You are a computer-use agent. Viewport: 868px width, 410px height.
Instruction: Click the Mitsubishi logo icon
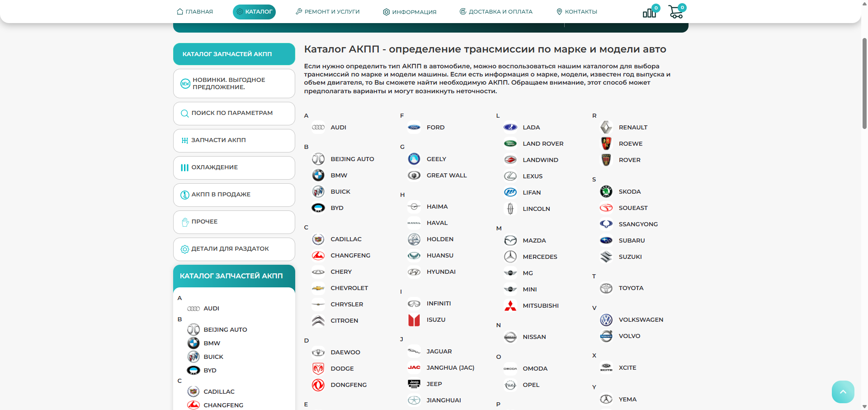510,305
